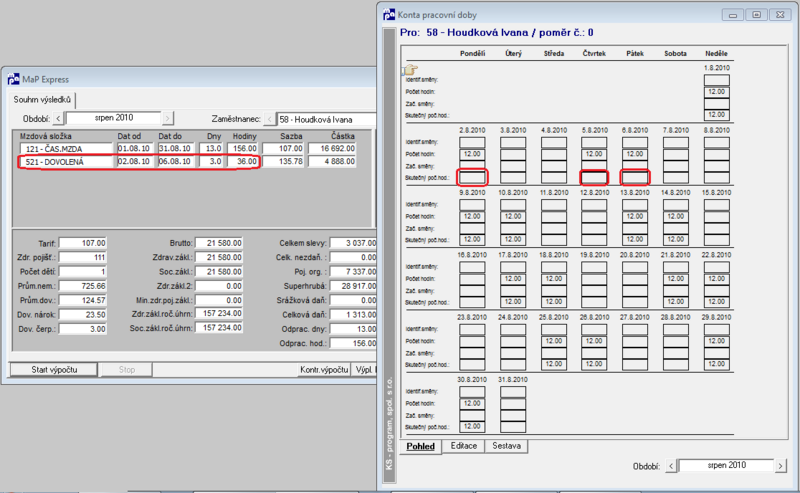Maximize the Konta pracovní doby window
The width and height of the screenshot is (800, 493).
pyautogui.click(x=757, y=15)
